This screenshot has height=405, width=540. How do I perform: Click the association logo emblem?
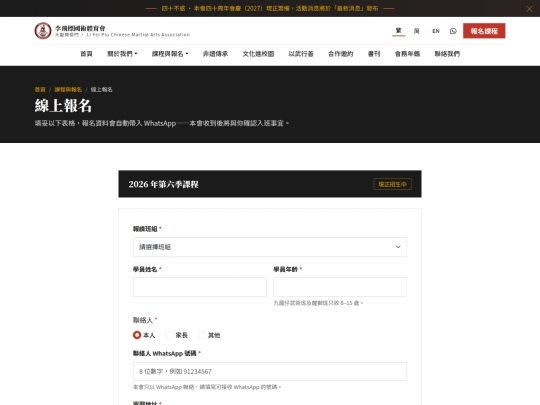[43, 31]
